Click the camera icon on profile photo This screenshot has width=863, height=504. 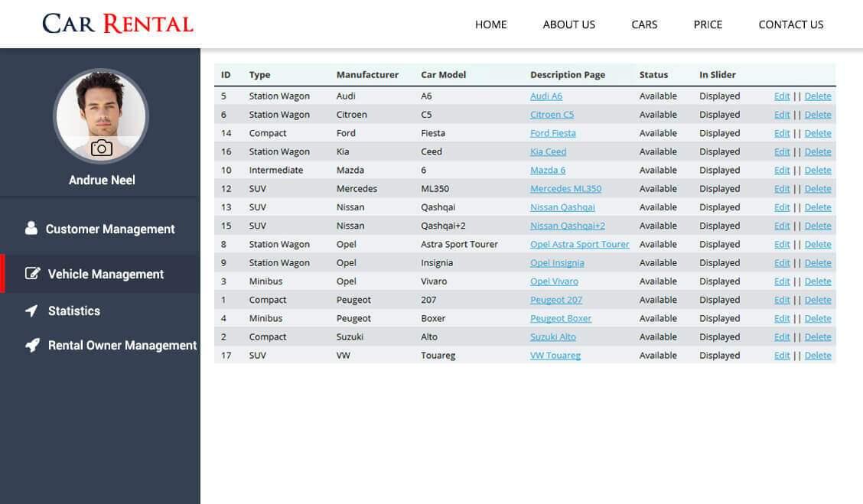click(x=101, y=148)
